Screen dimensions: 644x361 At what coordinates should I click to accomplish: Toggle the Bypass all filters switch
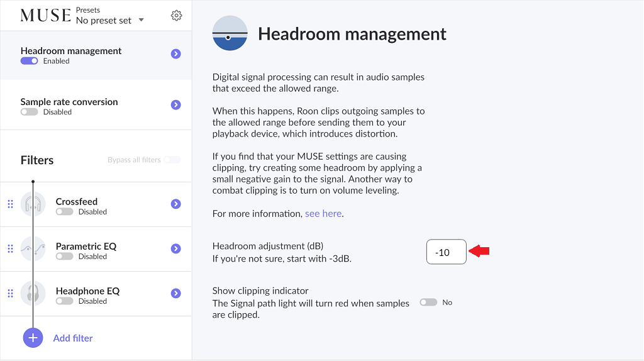click(172, 160)
